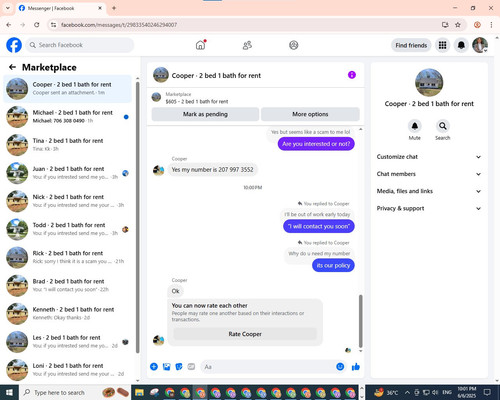Open Nick's 2 bed 1 bath conversation
The height and width of the screenshot is (400, 500).
coord(67,201)
